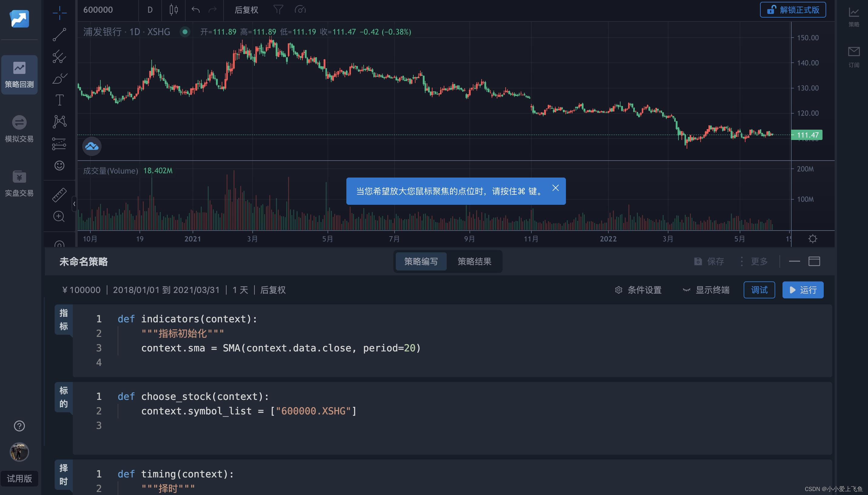Viewport: 868px width, 495px height.
Task: Click the 调试 debug button
Action: point(759,290)
